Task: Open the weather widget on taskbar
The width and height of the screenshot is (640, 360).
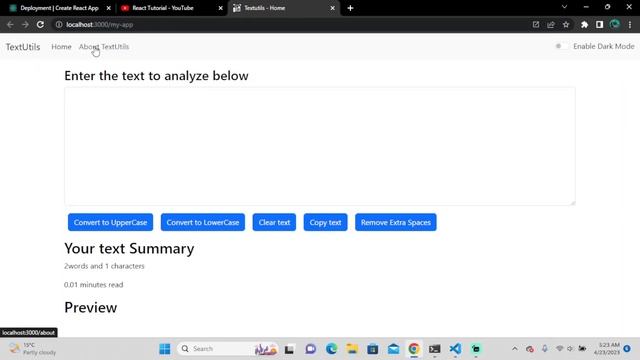Action: click(33, 349)
